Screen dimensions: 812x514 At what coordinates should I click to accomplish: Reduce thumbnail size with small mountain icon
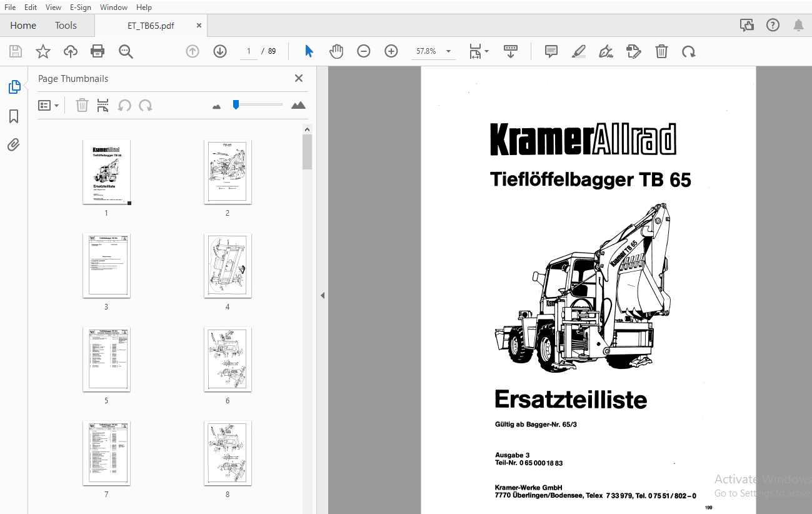(x=216, y=106)
